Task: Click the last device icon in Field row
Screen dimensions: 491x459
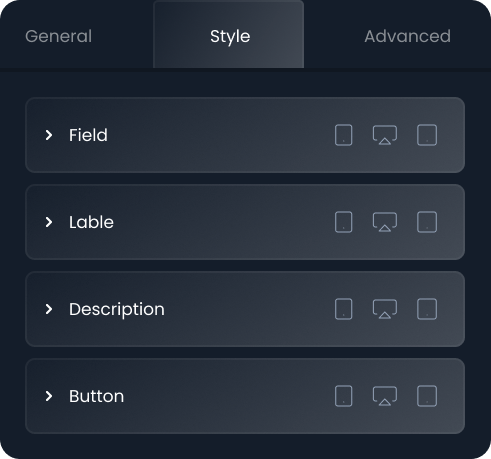Action: [x=427, y=135]
